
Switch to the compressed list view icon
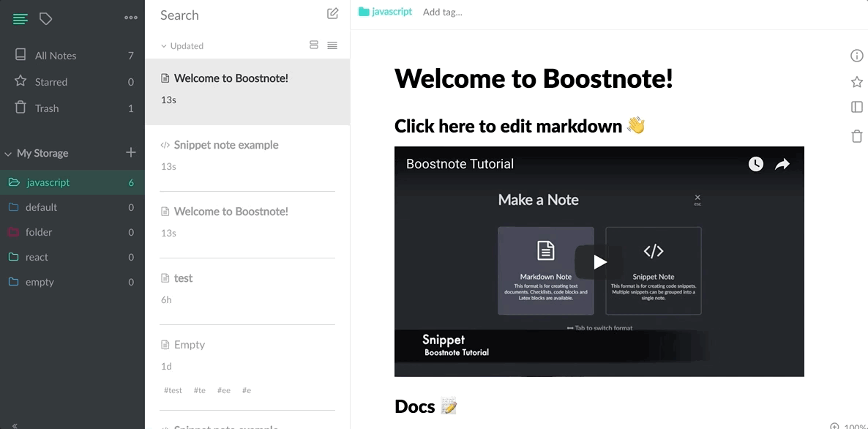click(x=332, y=45)
